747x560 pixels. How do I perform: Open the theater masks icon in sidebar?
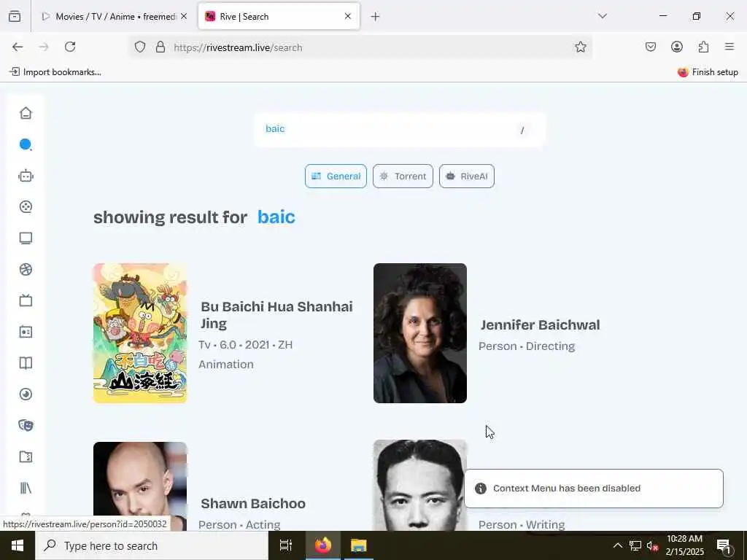[26, 425]
